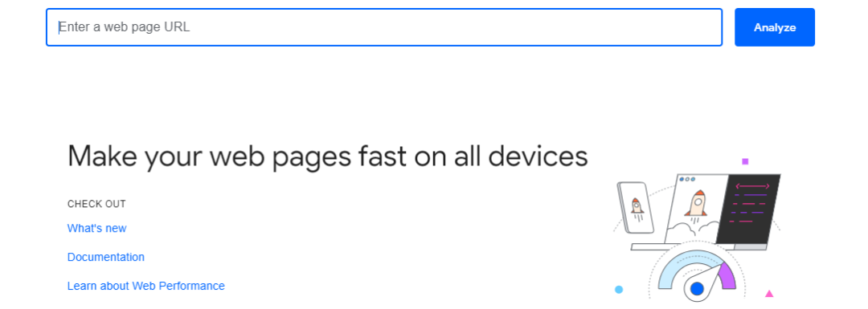The width and height of the screenshot is (868, 309).
Task: Click the small purple square decoration
Action: tap(745, 161)
